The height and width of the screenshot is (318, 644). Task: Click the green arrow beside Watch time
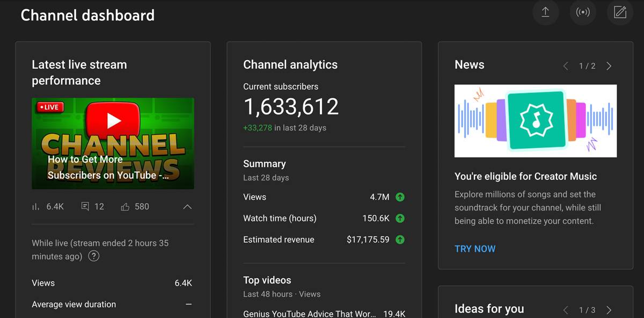[x=400, y=219]
